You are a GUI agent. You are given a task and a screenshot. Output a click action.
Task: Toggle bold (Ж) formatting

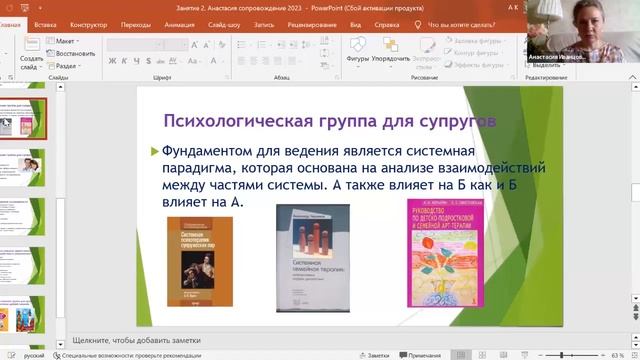click(x=112, y=61)
